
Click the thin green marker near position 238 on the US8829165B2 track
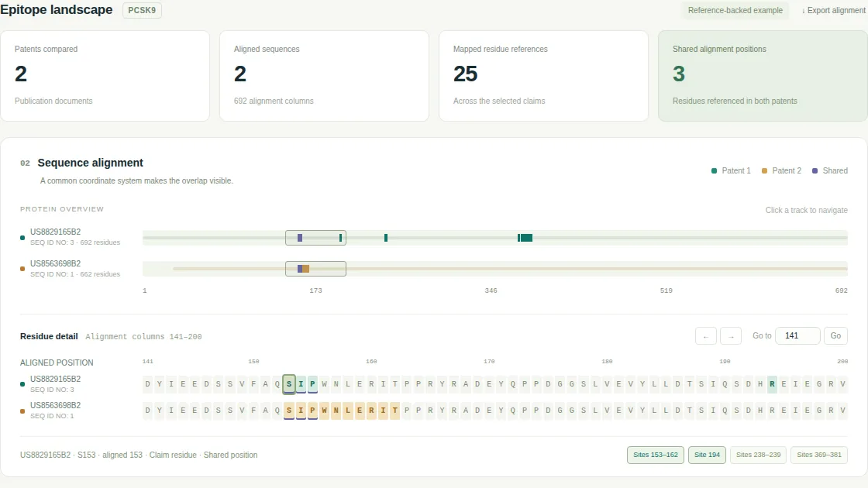click(386, 238)
